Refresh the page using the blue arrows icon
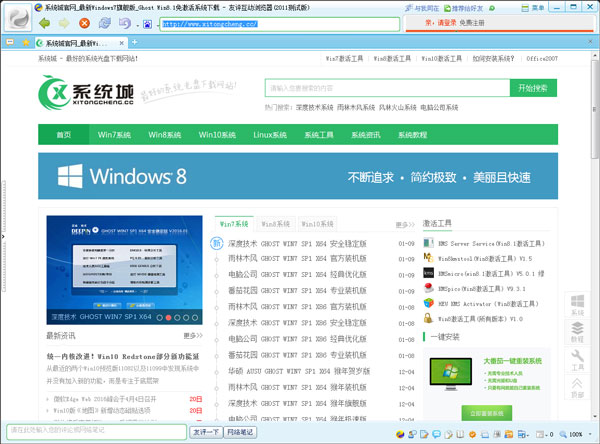Screen dimensions: 600x444 point(104,23)
